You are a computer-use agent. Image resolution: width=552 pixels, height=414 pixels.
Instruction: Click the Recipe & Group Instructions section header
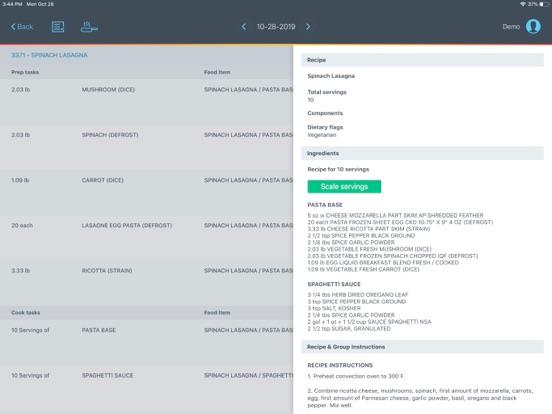point(422,347)
